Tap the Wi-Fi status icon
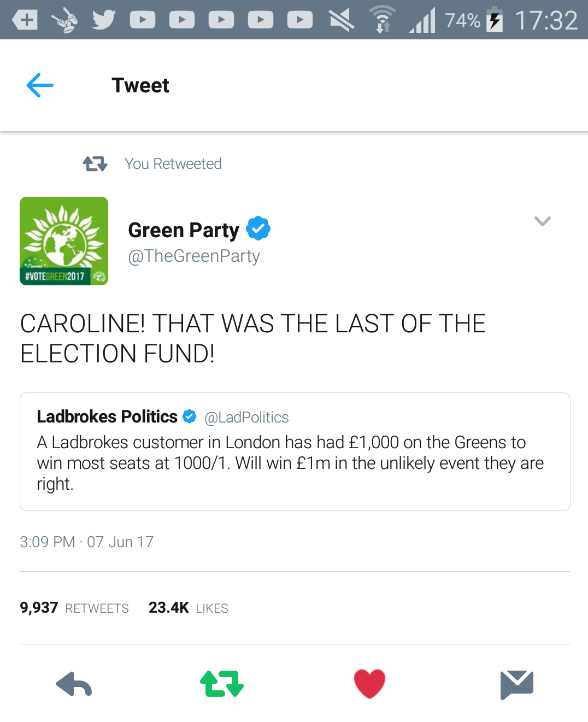The width and height of the screenshot is (588, 722). tap(382, 20)
